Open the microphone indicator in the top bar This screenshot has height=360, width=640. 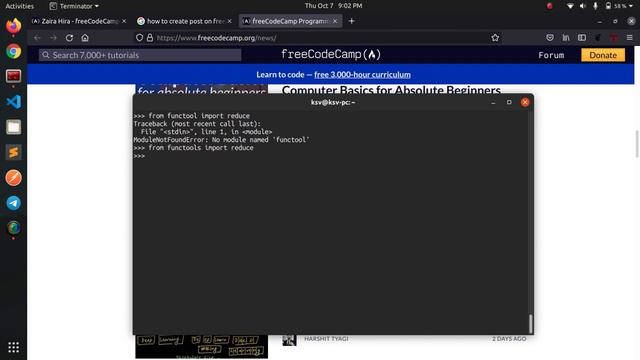pyautogui.click(x=596, y=6)
